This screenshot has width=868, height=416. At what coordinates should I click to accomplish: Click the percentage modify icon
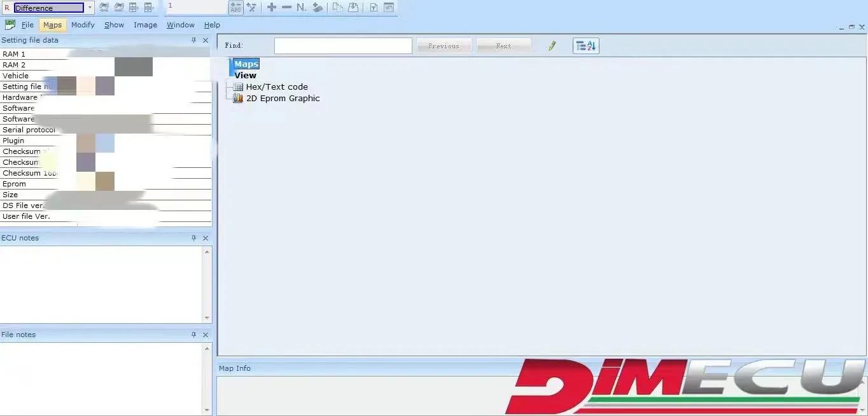coord(251,8)
